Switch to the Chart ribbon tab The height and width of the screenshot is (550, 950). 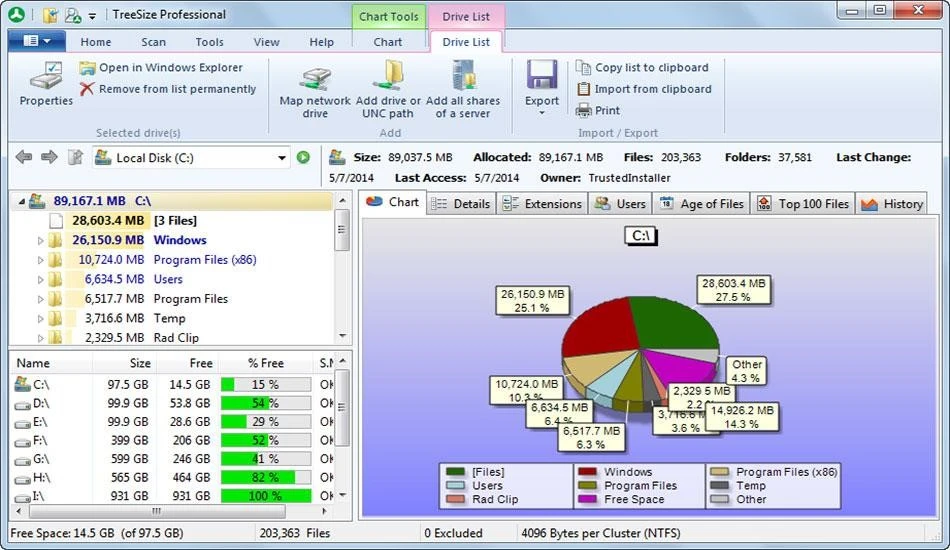tap(388, 42)
